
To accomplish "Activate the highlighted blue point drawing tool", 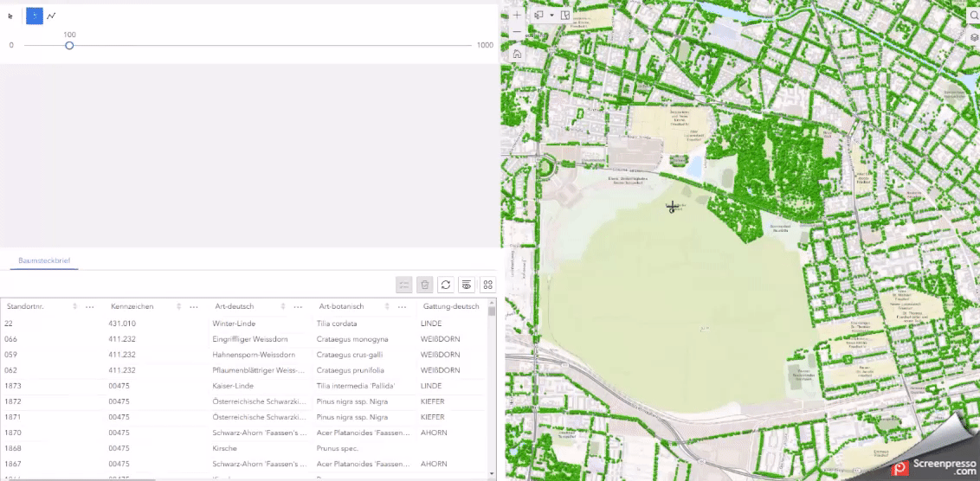I will point(35,16).
